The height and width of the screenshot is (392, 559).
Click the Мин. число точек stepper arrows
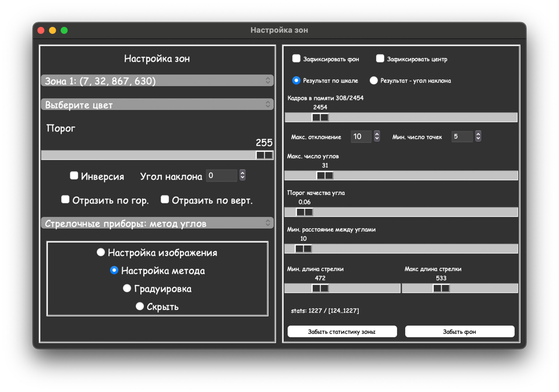point(478,137)
